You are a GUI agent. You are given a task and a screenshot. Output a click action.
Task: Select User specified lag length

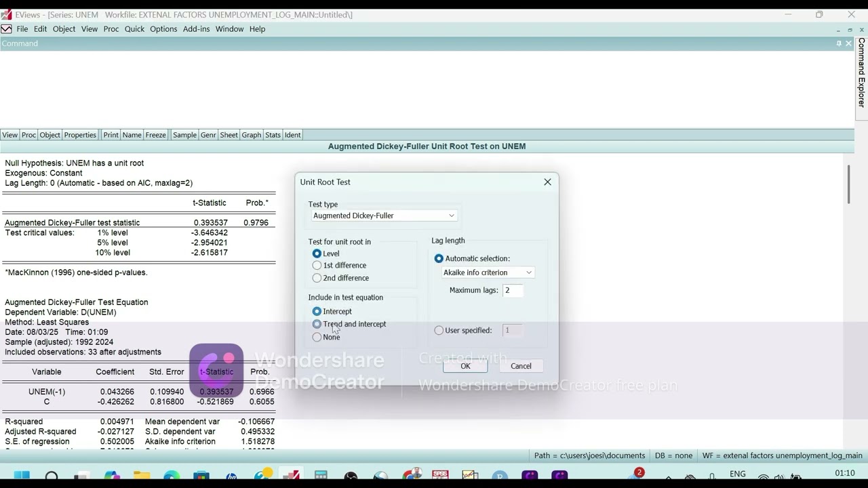(x=439, y=330)
